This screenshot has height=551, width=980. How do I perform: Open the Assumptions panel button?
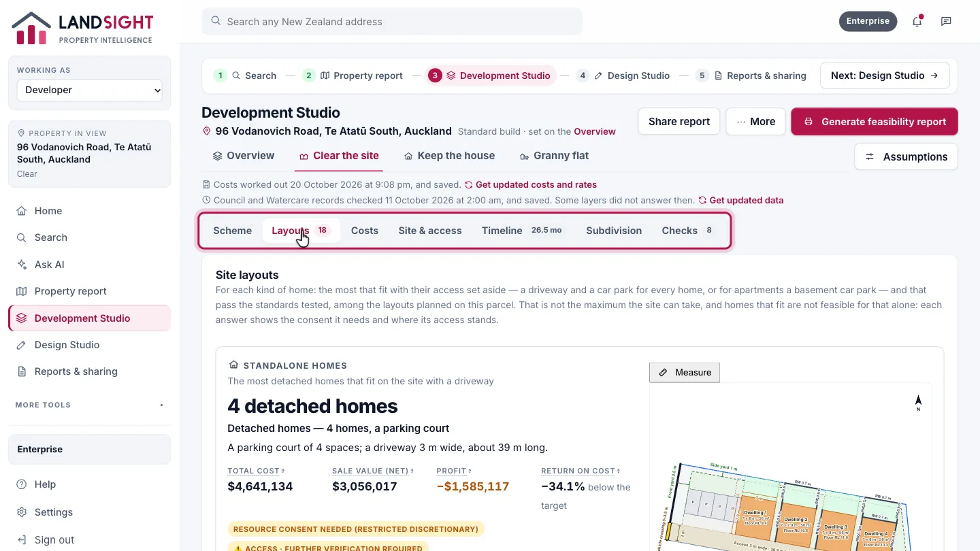pyautogui.click(x=906, y=156)
